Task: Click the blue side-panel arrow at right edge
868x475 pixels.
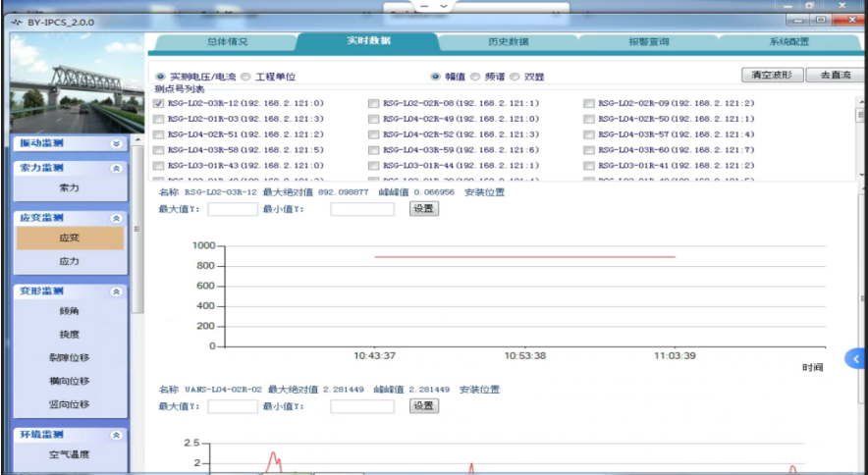Action: coord(857,358)
